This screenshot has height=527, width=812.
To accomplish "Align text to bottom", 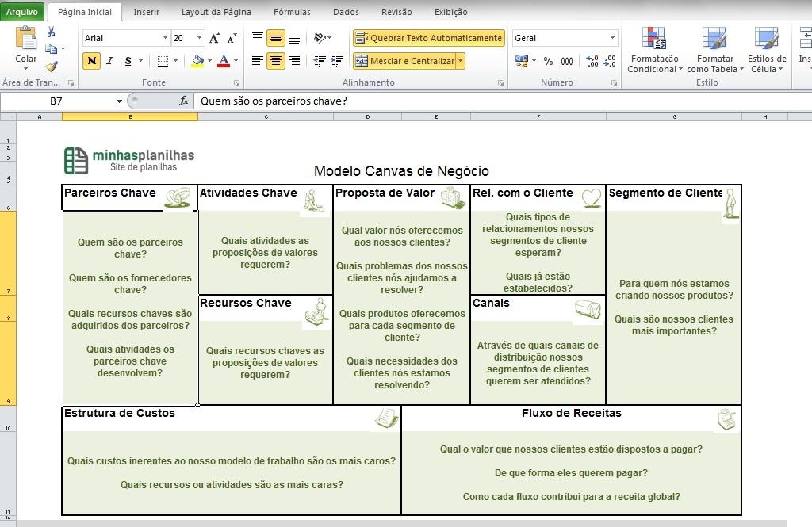I will tap(294, 38).
